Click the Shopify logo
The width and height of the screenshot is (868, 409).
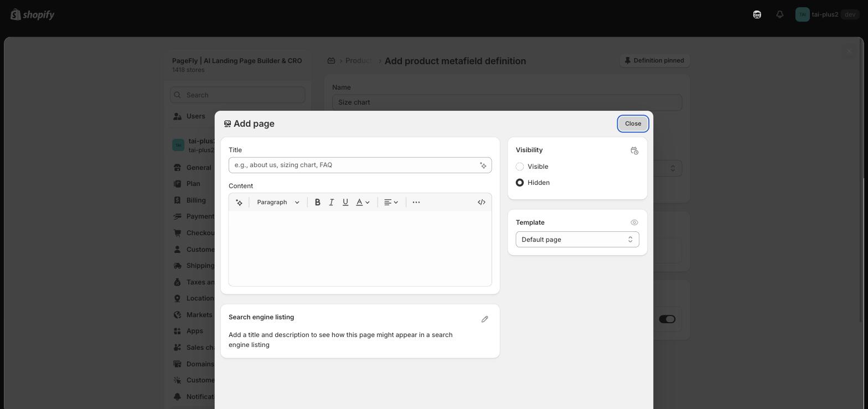point(32,14)
